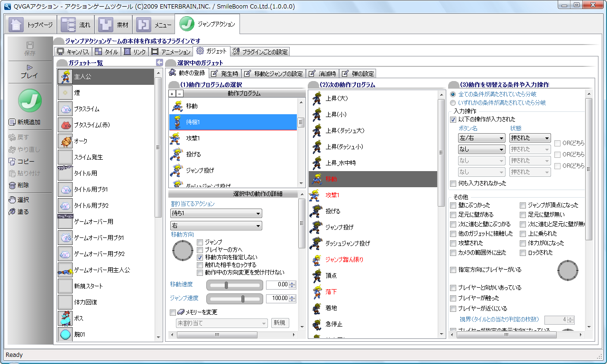Image resolution: width=607 pixels, height=364 pixels.
Task: Select 頂点 sprite in next program list
Action: [316, 276]
